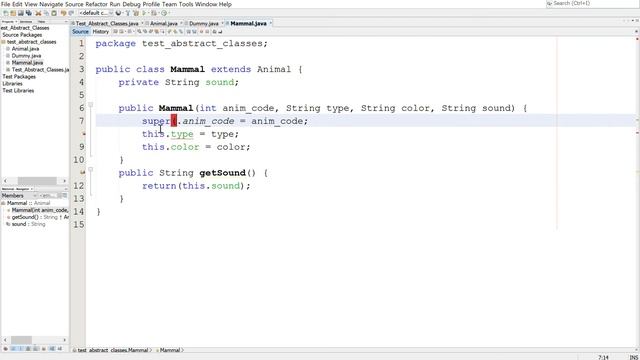The height and width of the screenshot is (360, 640).
Task: Click the New File toolbar icon
Action: tap(6, 13)
